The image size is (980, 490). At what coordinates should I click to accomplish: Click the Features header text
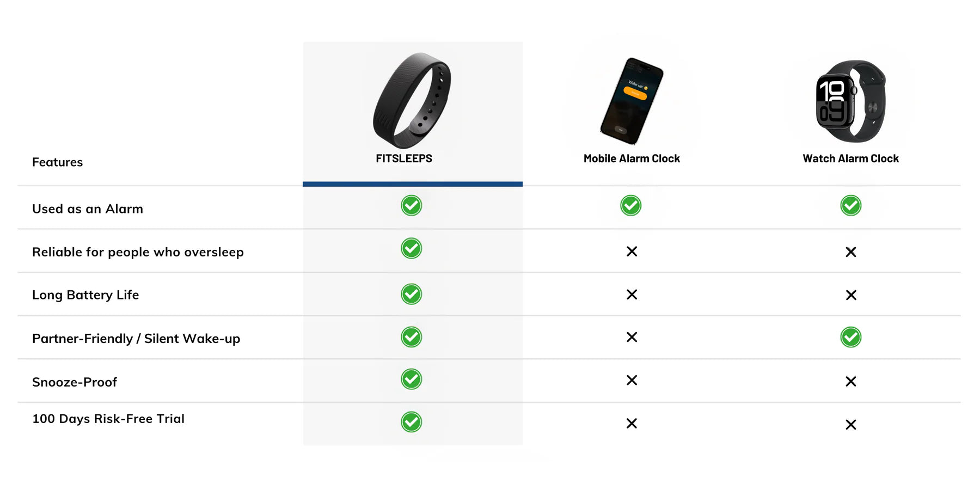pos(57,162)
